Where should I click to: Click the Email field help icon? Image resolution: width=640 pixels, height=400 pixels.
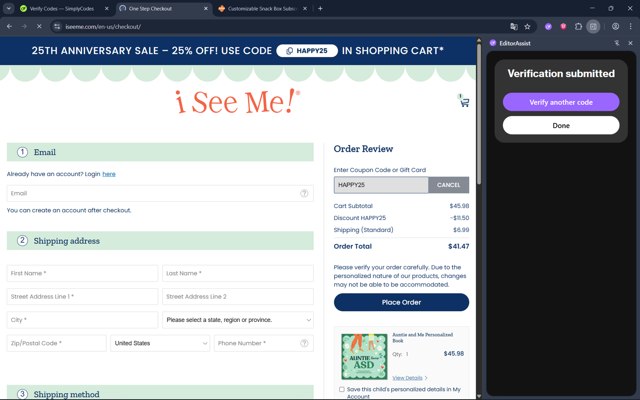304,193
